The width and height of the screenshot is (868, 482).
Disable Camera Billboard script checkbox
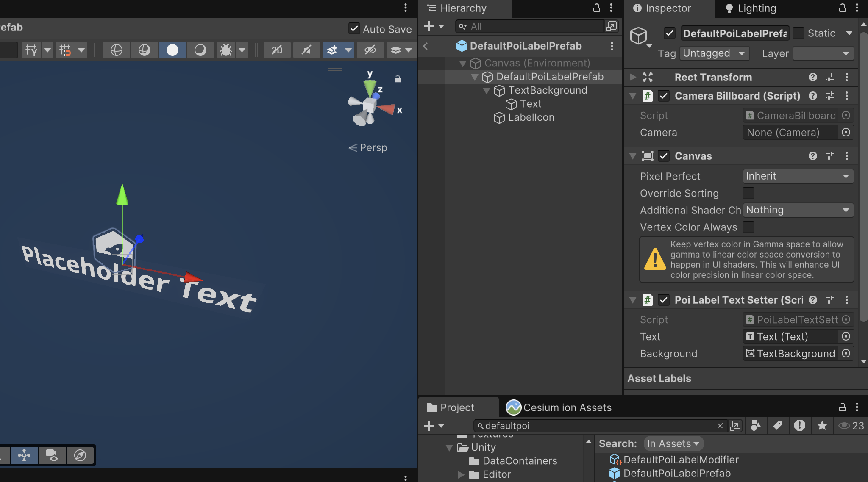664,96
